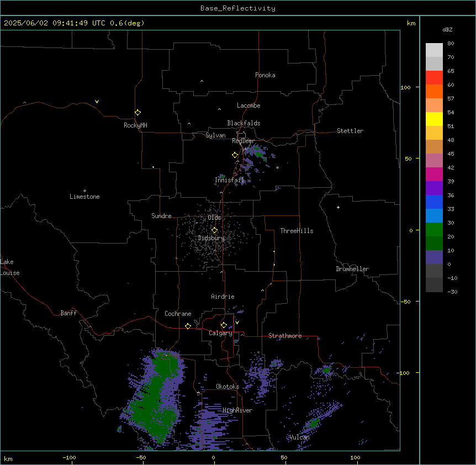The height and width of the screenshot is (465, 476).
Task: Select the pink 45-42 dBZ legend swatch
Action: coord(434,161)
